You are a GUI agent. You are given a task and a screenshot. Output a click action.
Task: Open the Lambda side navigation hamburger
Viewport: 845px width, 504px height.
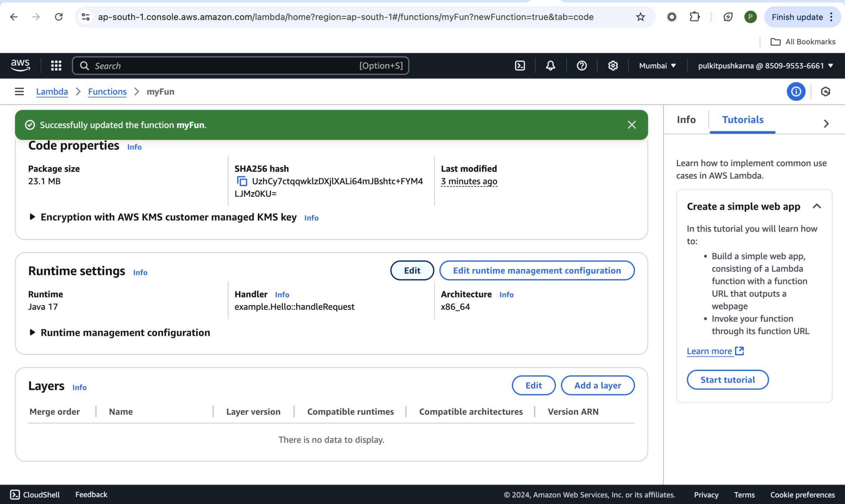(19, 91)
